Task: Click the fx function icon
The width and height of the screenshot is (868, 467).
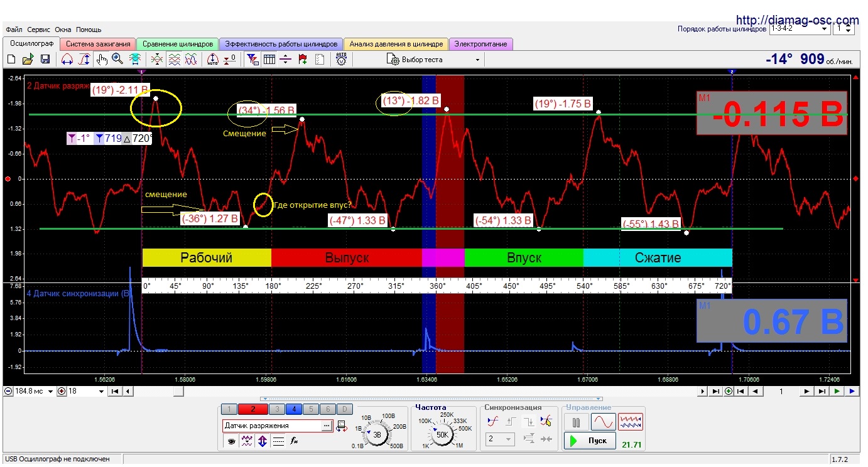Action: [x=294, y=441]
